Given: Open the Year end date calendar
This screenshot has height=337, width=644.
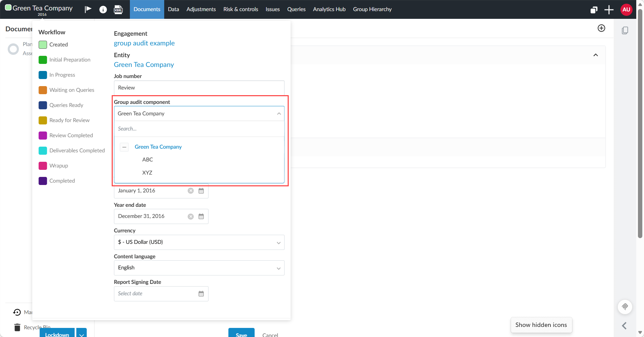Looking at the screenshot, I should click(201, 217).
